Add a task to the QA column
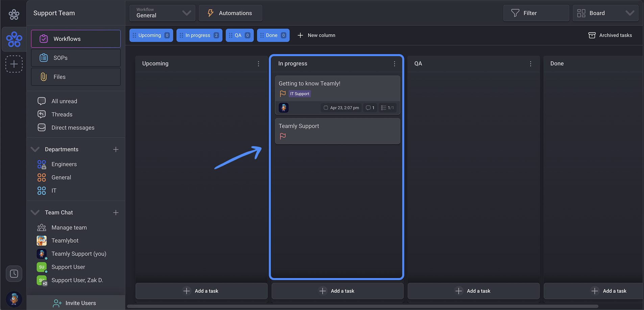 tap(474, 291)
